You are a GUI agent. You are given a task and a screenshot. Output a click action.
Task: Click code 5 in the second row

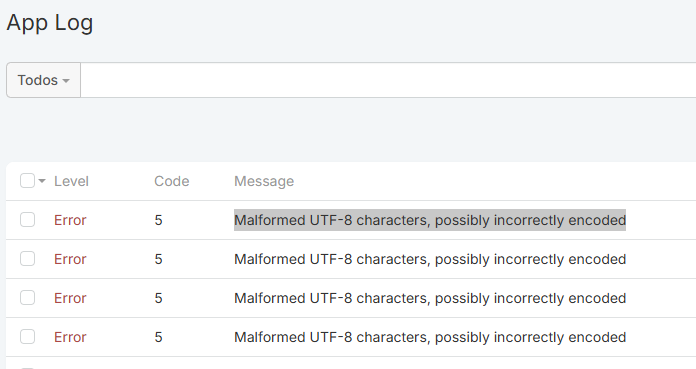[158, 259]
